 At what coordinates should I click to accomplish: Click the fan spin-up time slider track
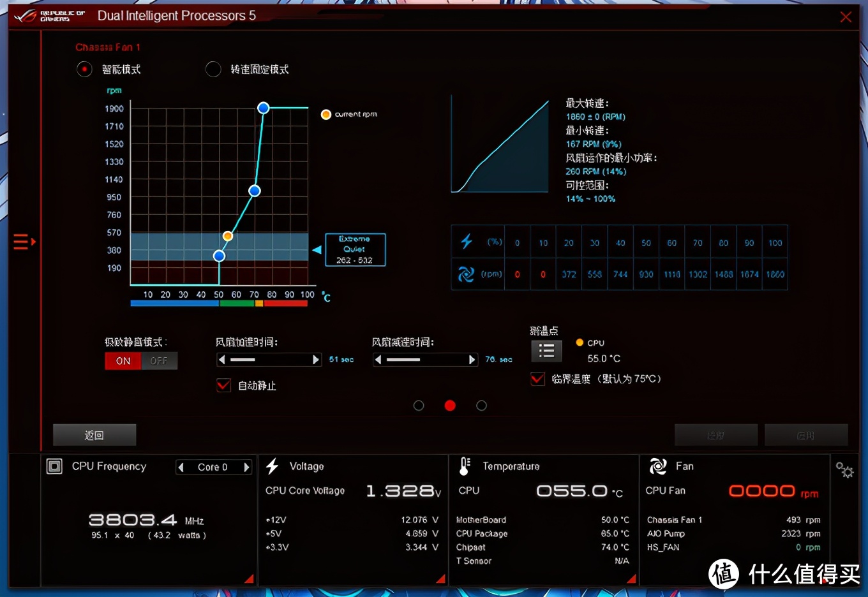[269, 360]
